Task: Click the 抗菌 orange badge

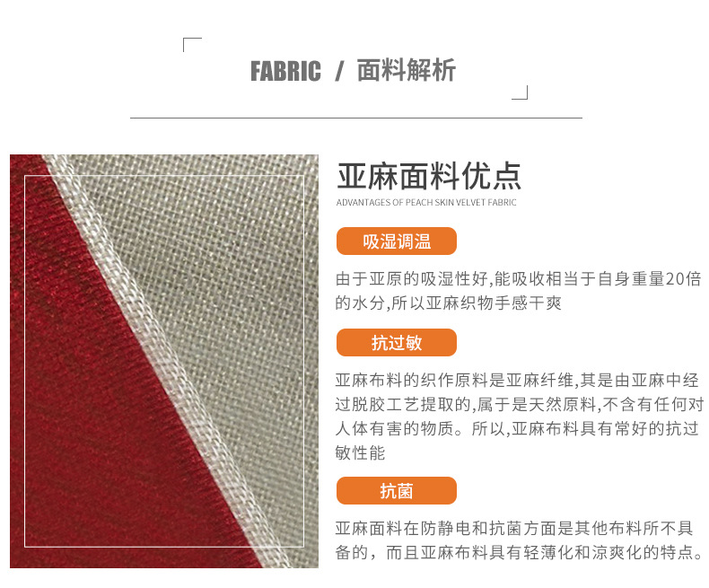Action: pos(396,490)
